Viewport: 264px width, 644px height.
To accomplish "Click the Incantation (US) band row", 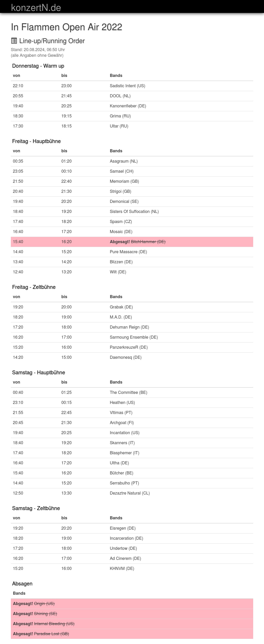I will (132, 433).
